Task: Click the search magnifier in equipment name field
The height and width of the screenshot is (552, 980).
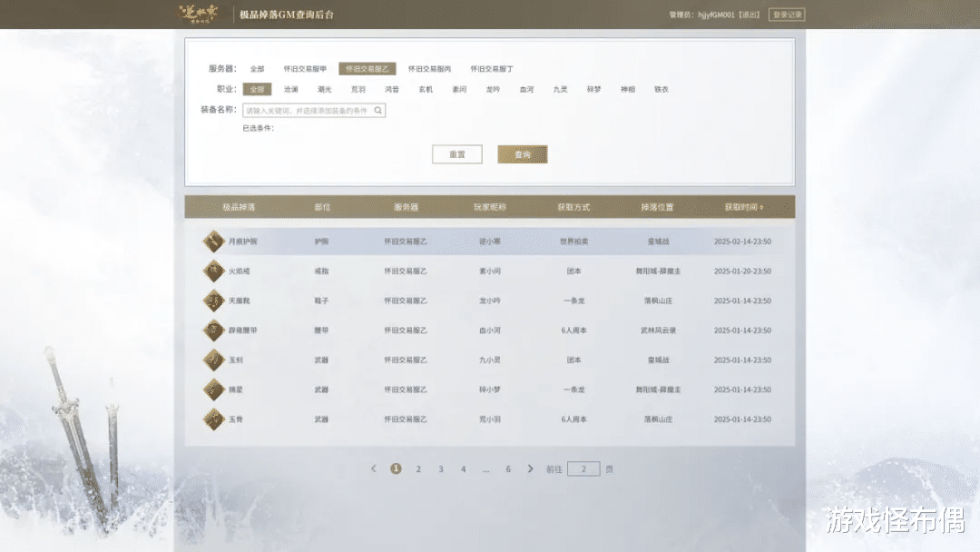Action: coord(378,111)
